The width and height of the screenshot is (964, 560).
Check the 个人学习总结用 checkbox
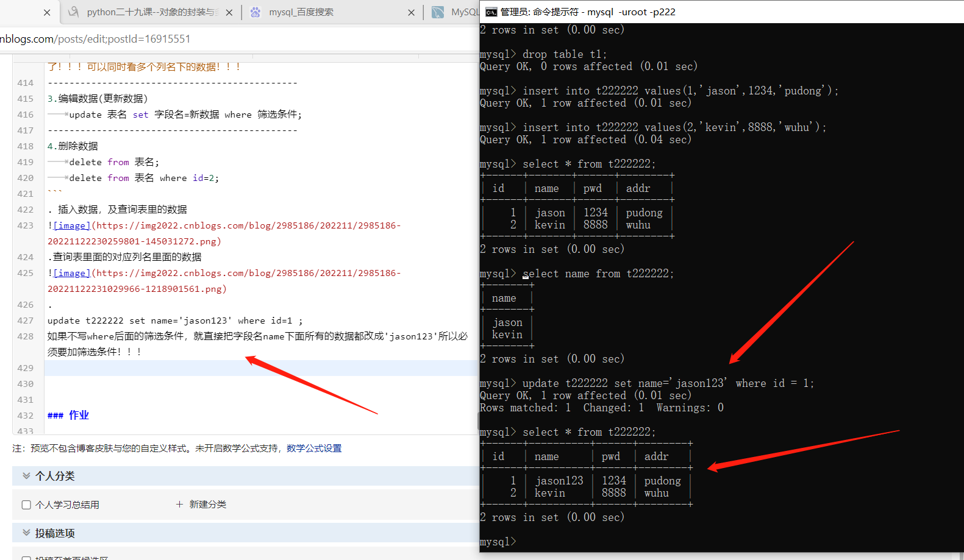coord(26,505)
